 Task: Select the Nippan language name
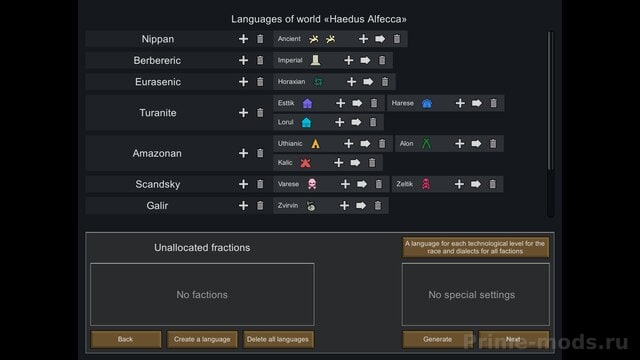158,39
